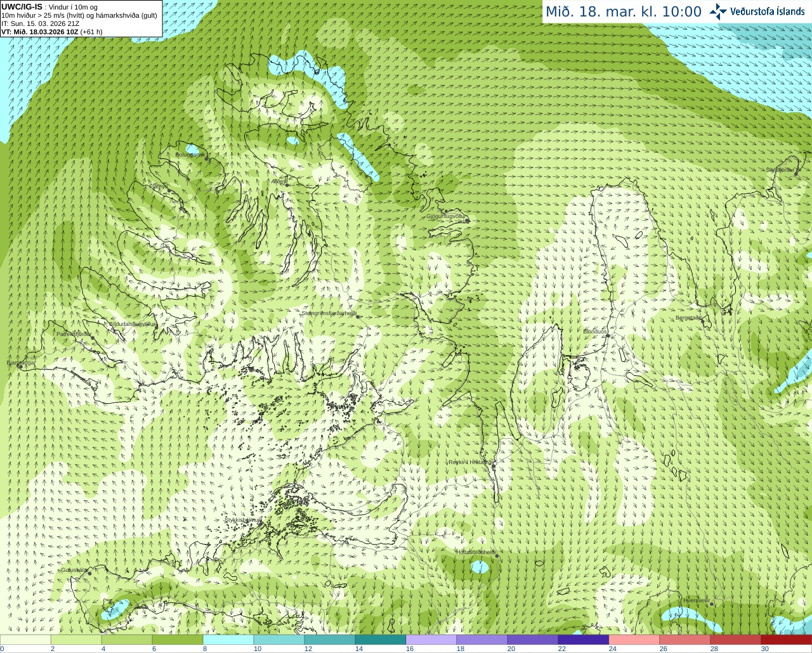Click the 'IT: Sun. 15. 03. 2026 21Z' line
The height and width of the screenshot is (653, 812).
pyautogui.click(x=40, y=23)
